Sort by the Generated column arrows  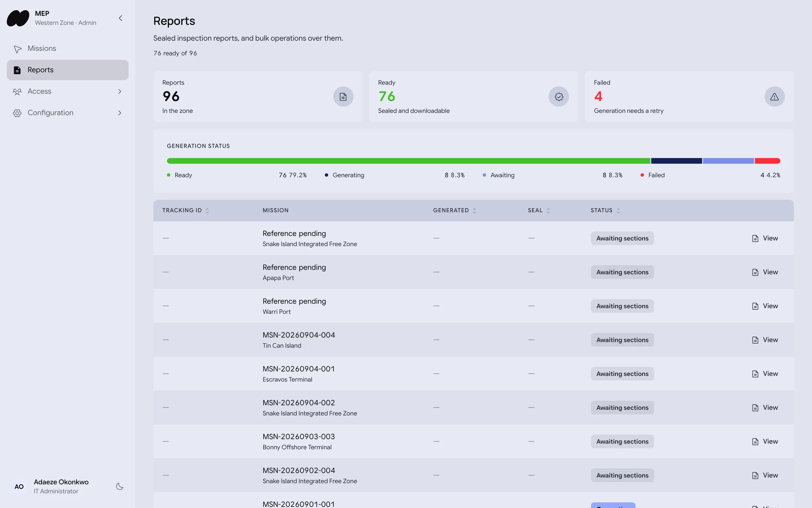(x=474, y=211)
